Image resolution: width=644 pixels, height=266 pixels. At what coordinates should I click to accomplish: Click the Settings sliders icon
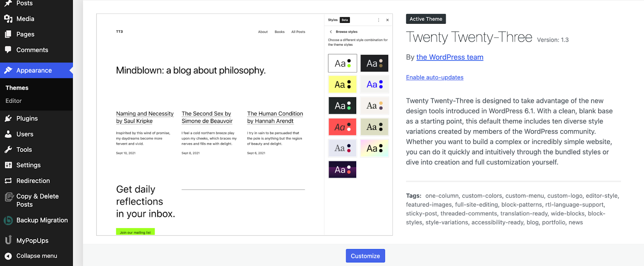(x=8, y=165)
